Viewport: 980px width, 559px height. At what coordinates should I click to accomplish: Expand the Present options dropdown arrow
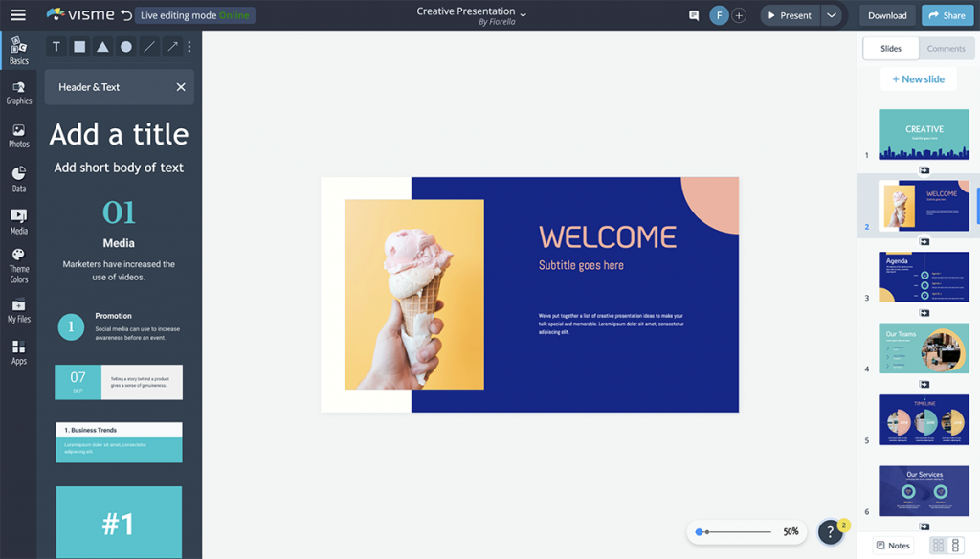831,15
